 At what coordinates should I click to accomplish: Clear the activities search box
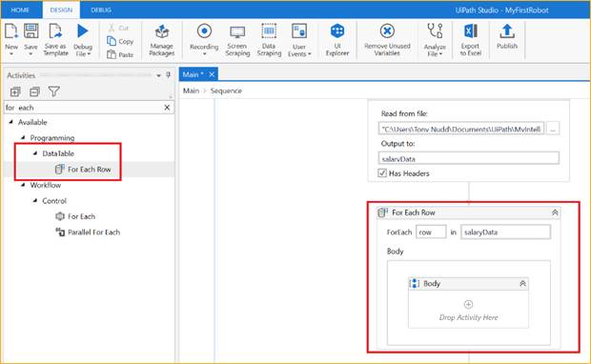pos(167,108)
